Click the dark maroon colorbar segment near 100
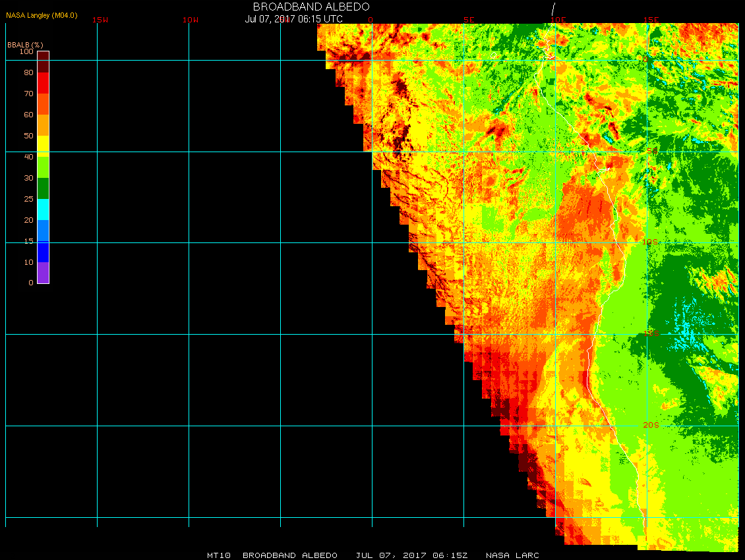745x560 pixels. pyautogui.click(x=44, y=62)
